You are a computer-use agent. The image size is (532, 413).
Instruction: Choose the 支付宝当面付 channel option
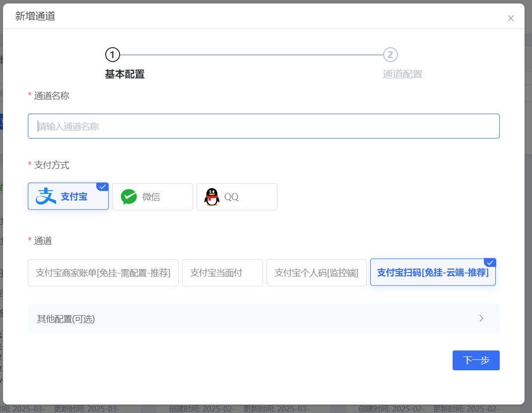click(222, 273)
